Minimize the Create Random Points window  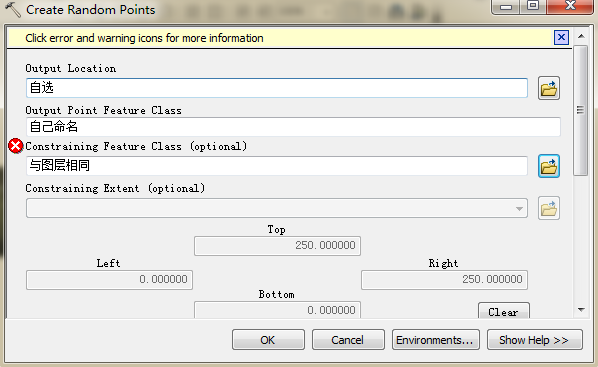tap(506, 6)
